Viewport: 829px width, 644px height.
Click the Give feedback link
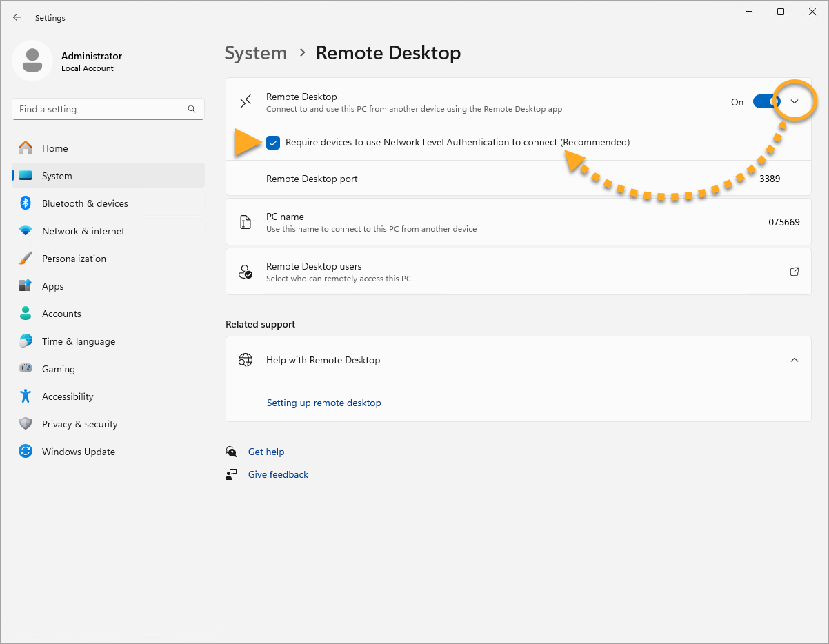pyautogui.click(x=278, y=474)
